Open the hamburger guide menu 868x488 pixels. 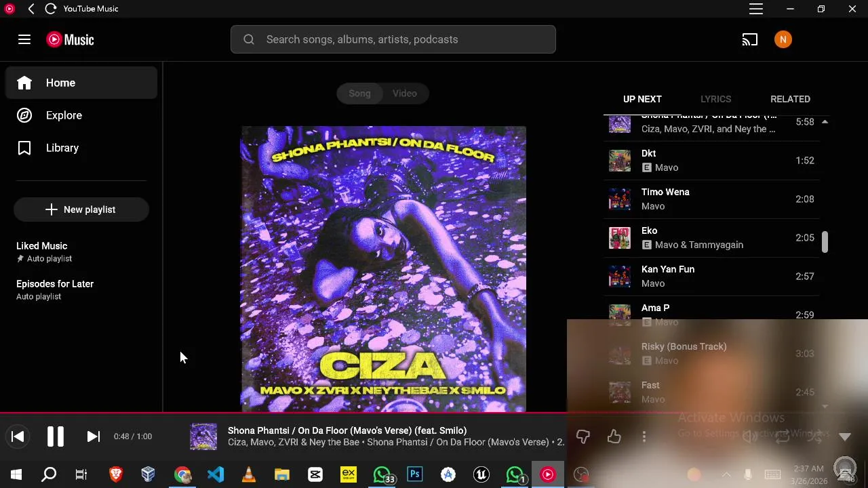[x=24, y=39]
